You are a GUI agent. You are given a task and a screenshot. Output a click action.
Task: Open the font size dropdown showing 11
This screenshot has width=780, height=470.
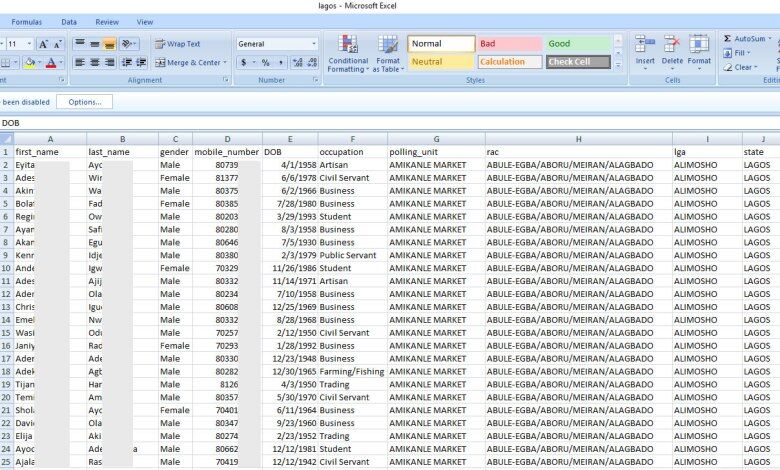point(29,44)
